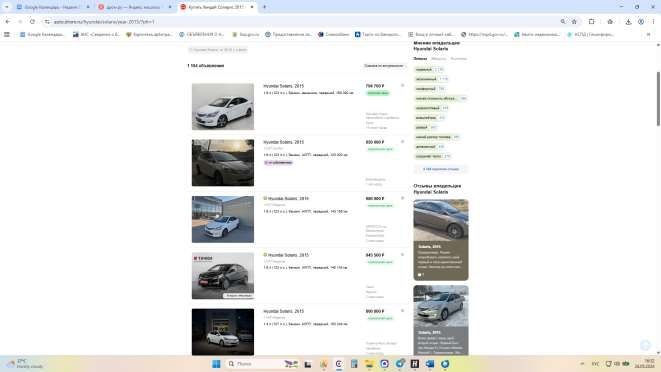Click the taskbar clock and date

[645, 364]
